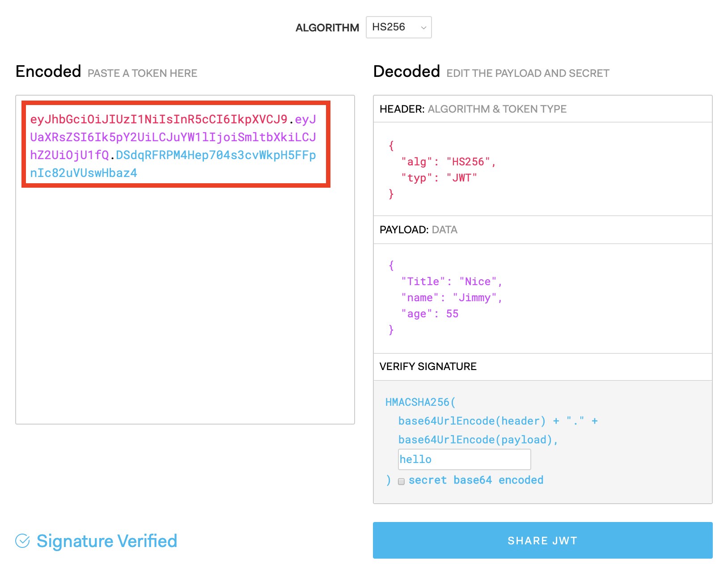Click the "Title": "Nice" payload line
This screenshot has width=728, height=564.
tap(452, 282)
